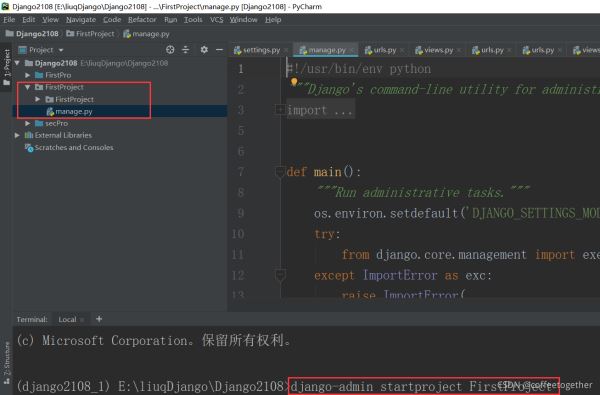Select the Local terminal tab
This screenshot has width=600, height=395.
pos(67,319)
